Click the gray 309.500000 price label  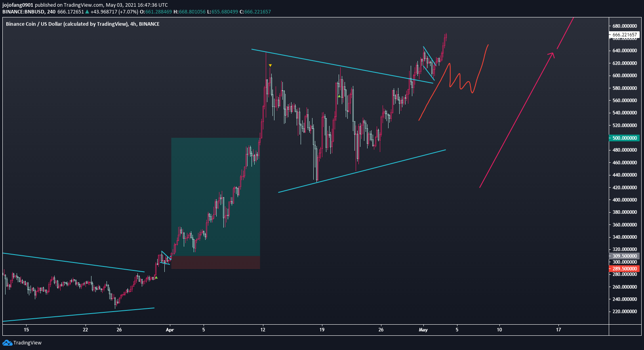(624, 256)
